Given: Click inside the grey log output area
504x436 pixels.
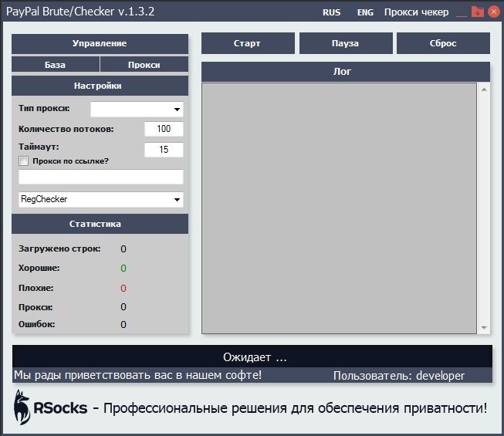Looking at the screenshot, I should pos(339,208).
